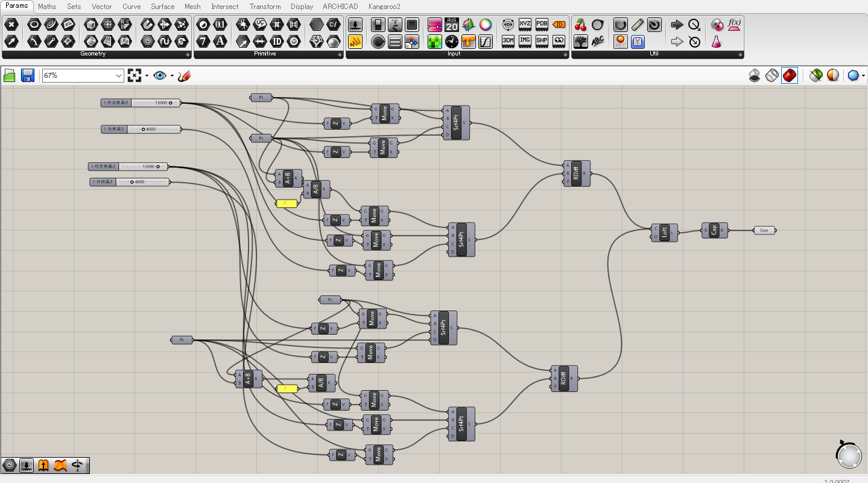This screenshot has height=483, width=868.
Task: Toggle only-draw-selected preview (green) icon
Action: pyautogui.click(x=816, y=75)
